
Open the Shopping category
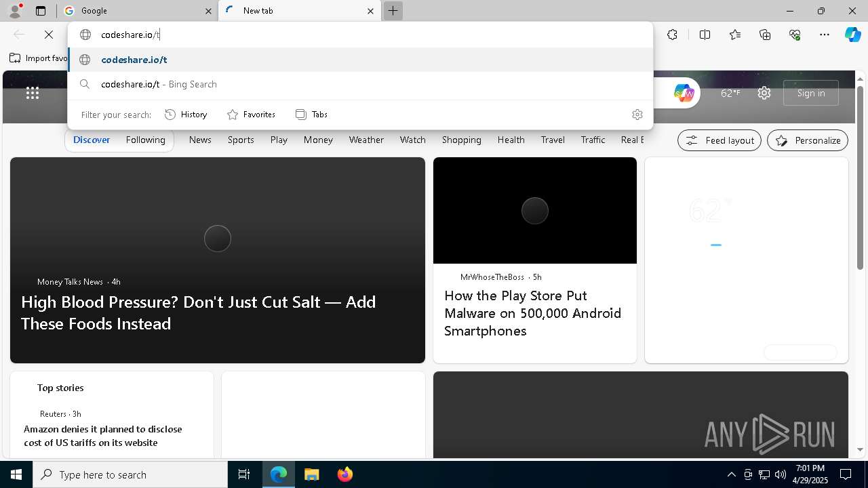[461, 140]
